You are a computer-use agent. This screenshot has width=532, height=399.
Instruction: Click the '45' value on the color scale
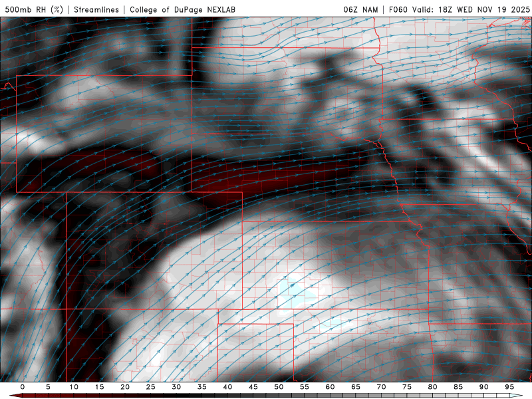tap(253, 387)
